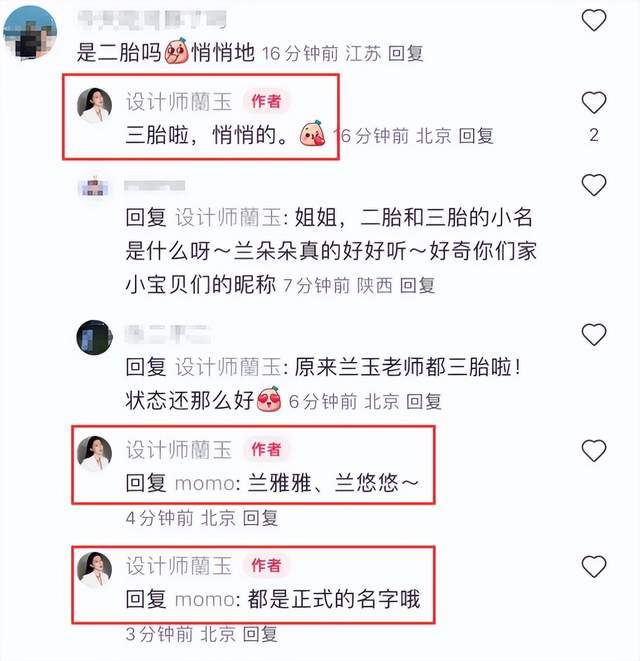Open mentioned 设计师蘭玉 in 姐姐 comment

(x=229, y=218)
